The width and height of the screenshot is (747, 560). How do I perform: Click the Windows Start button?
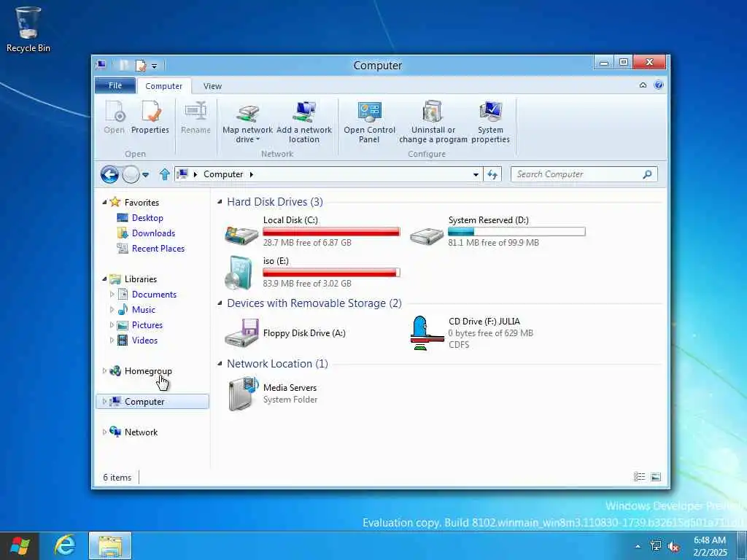click(20, 545)
